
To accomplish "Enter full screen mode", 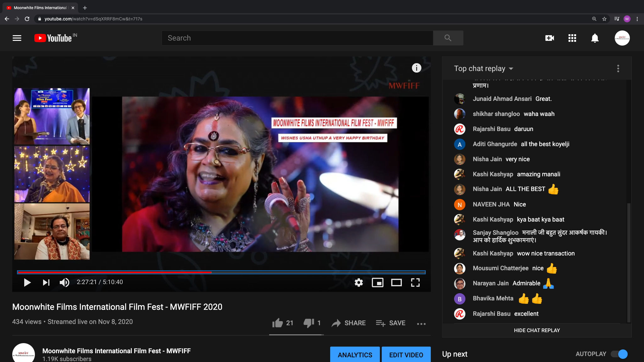I will coord(415,282).
